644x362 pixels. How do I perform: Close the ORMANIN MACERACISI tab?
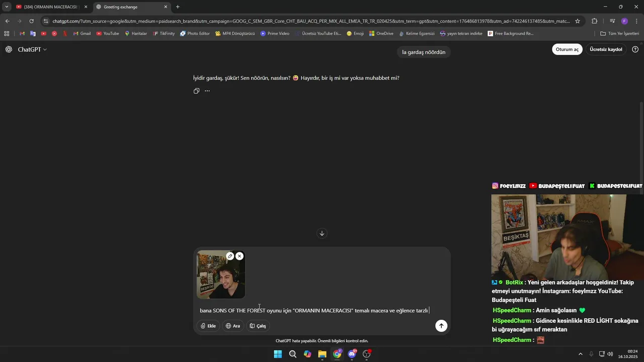[86, 7]
